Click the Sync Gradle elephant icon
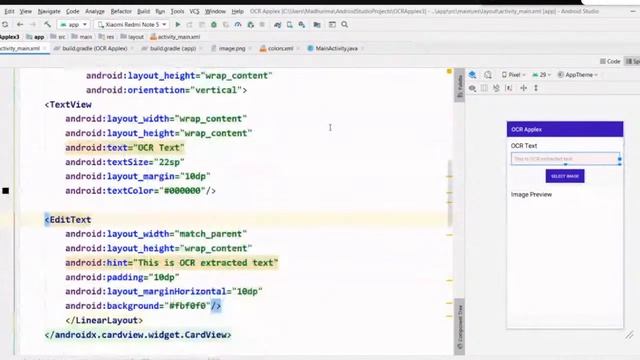The width and height of the screenshot is (640, 360). click(x=278, y=24)
